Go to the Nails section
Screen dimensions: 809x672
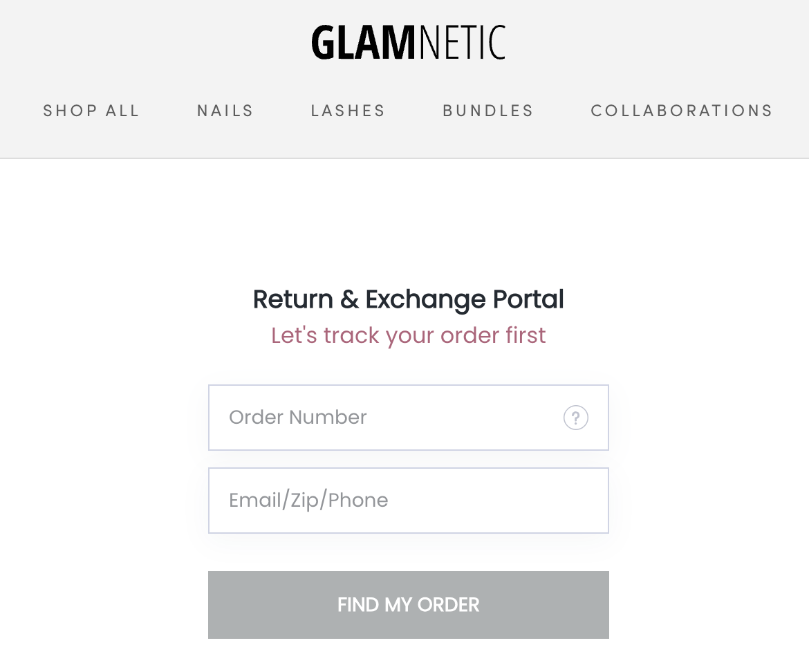pos(225,111)
